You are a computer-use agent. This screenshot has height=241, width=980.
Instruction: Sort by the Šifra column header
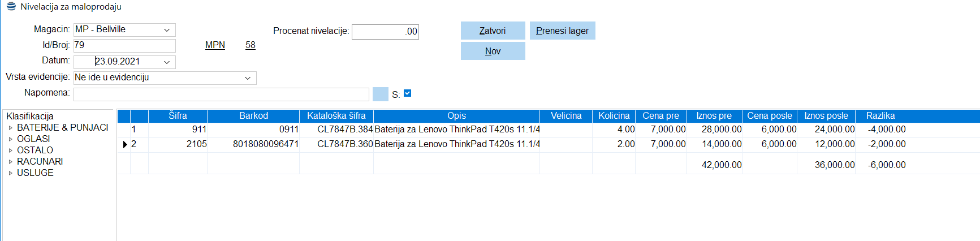pos(178,116)
